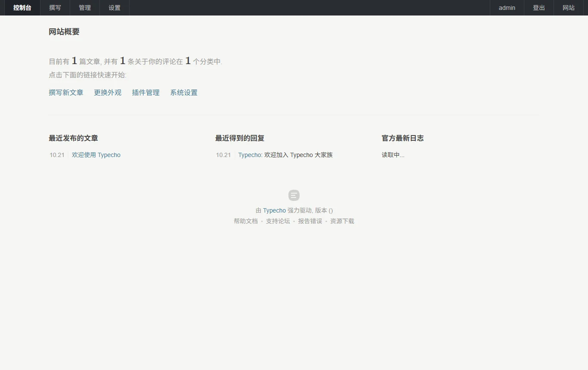Click the 10.21 date beside 欢迎使用 Typecho
Screen dimensions: 588x370
[57, 155]
